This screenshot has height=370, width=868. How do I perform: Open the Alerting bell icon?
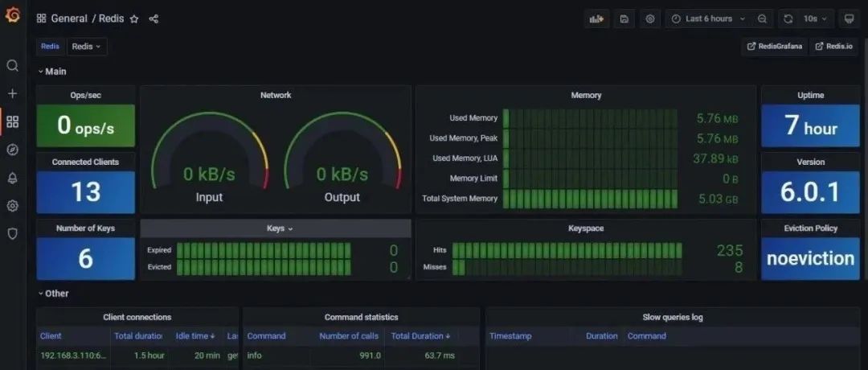point(12,178)
